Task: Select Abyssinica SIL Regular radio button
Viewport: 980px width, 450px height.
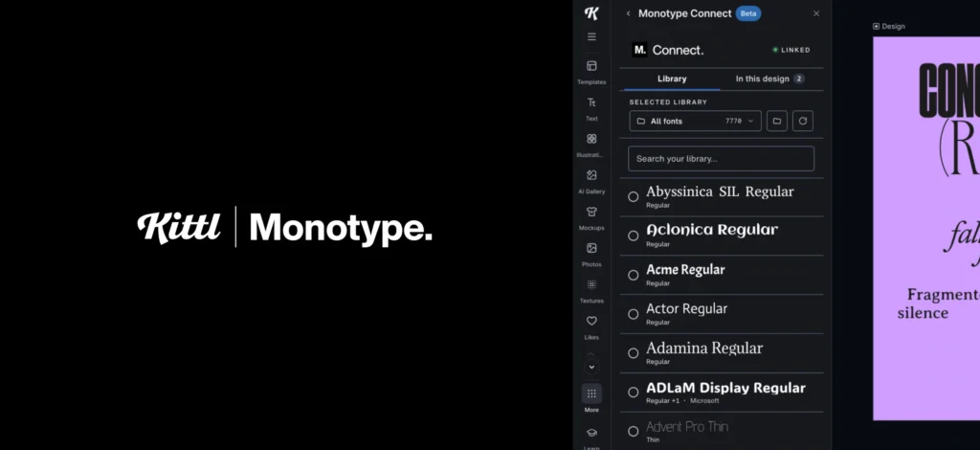Action: pyautogui.click(x=634, y=197)
